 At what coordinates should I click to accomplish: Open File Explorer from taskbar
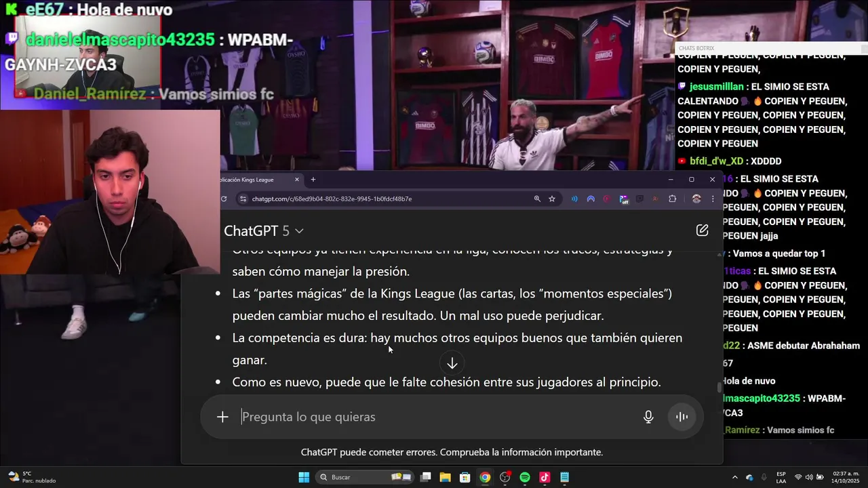pos(446,477)
